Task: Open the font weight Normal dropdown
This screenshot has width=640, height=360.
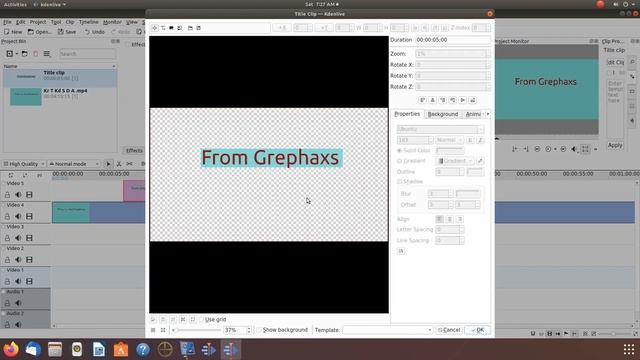Action: pos(449,140)
